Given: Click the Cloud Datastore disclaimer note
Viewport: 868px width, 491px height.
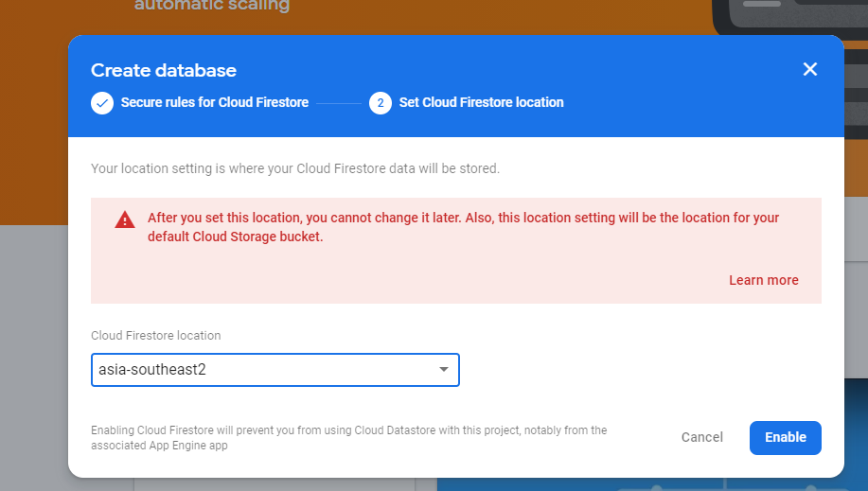Looking at the screenshot, I should (348, 437).
